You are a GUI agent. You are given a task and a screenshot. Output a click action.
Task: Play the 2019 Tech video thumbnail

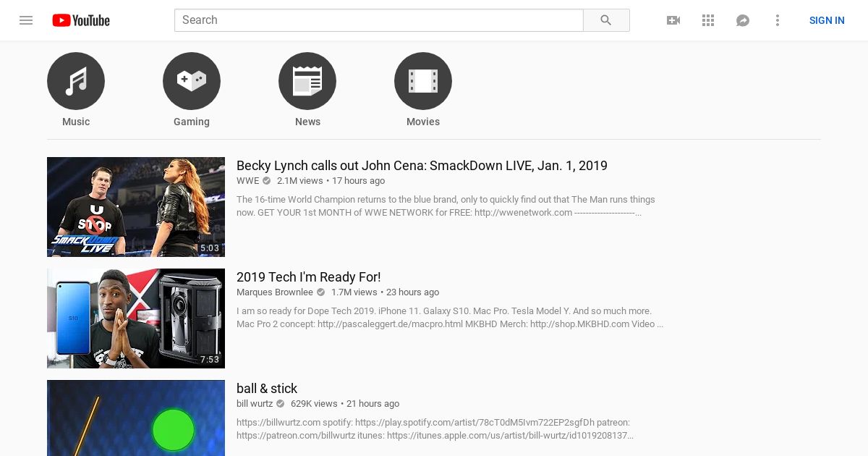pyautogui.click(x=136, y=318)
